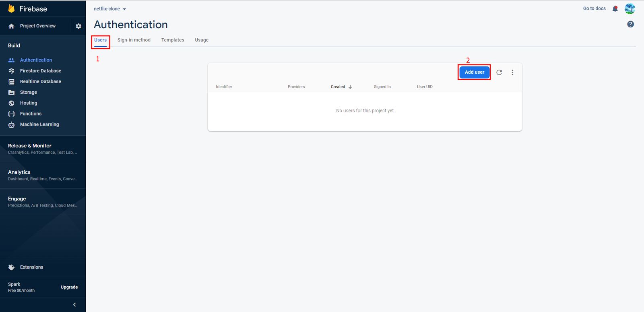Follow the Go to docs link
The height and width of the screenshot is (312, 644).
pyautogui.click(x=594, y=8)
